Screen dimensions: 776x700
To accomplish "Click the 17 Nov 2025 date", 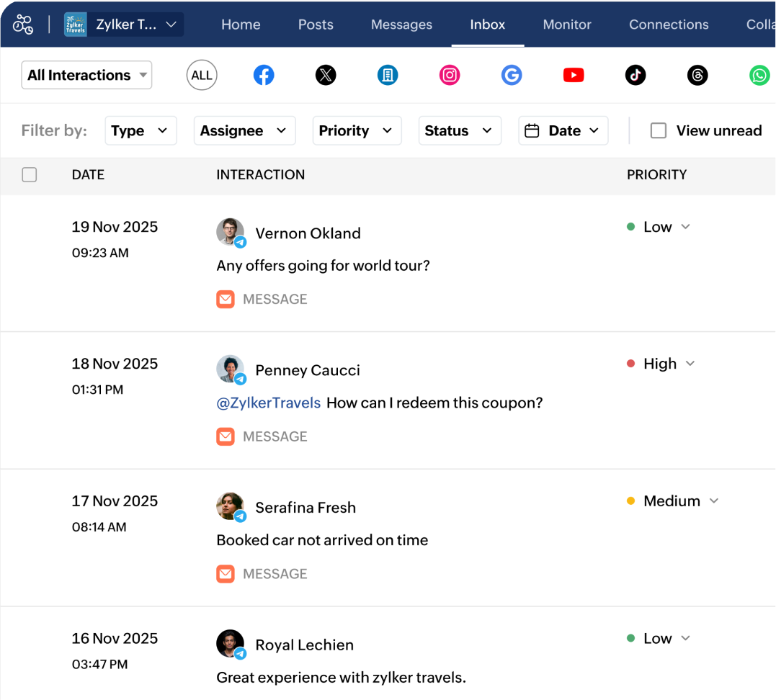I will click(x=115, y=501).
